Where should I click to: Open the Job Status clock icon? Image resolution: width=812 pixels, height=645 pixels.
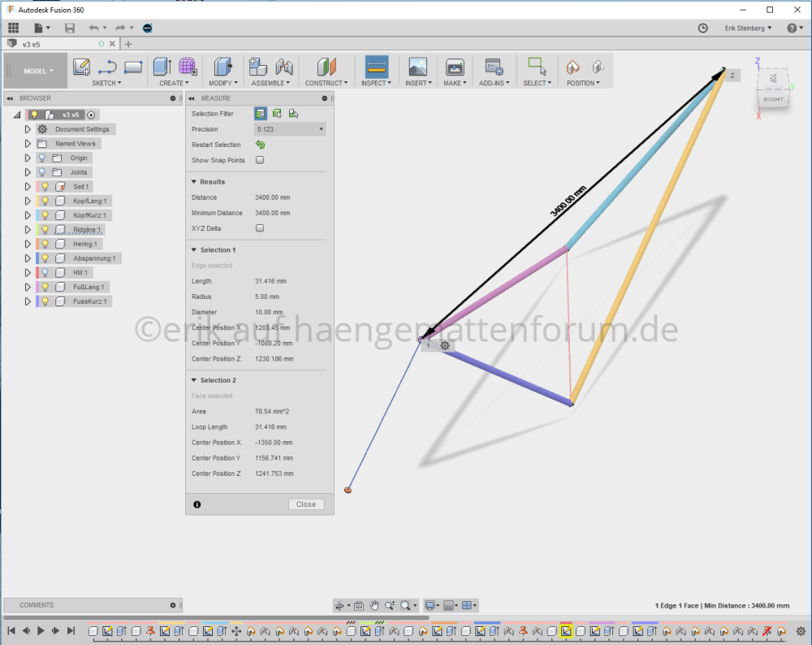tap(703, 28)
